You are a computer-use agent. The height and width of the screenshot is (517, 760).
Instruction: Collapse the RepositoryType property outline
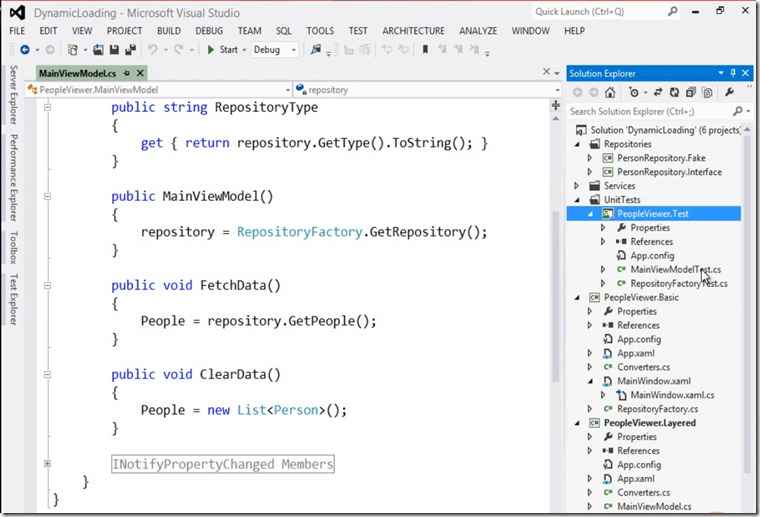point(48,107)
